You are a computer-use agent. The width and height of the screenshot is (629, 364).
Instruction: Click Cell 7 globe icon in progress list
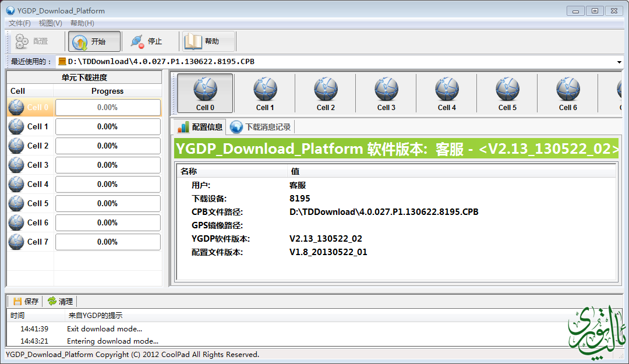(x=16, y=242)
